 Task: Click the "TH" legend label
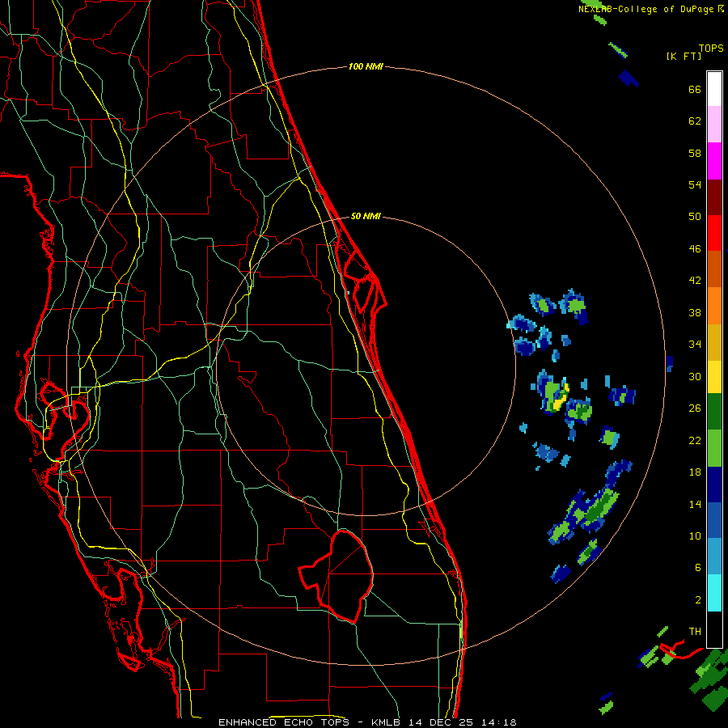[695, 631]
